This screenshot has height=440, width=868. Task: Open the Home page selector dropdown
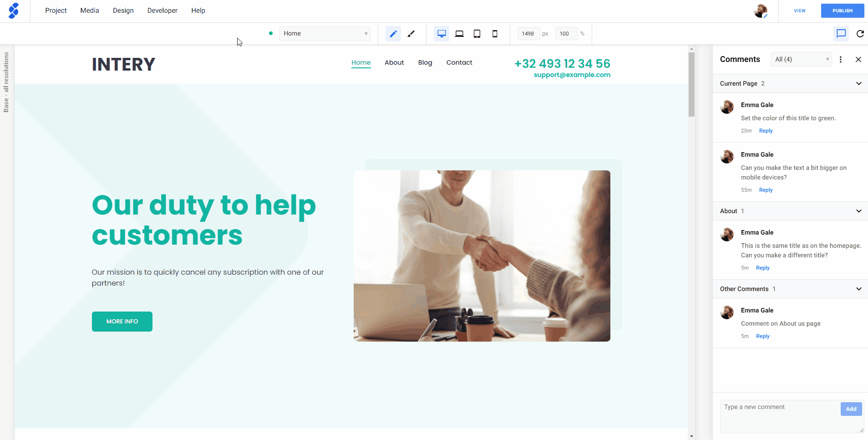tap(325, 34)
